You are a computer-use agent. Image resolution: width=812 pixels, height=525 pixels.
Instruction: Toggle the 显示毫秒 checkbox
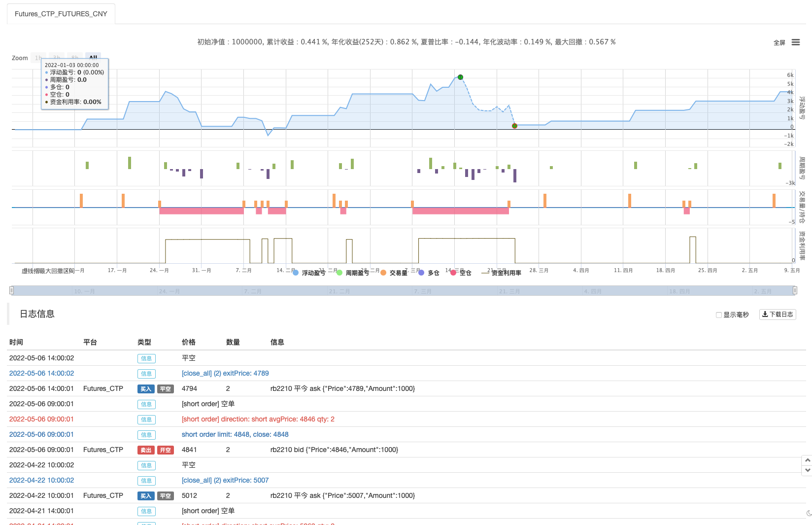pos(719,315)
